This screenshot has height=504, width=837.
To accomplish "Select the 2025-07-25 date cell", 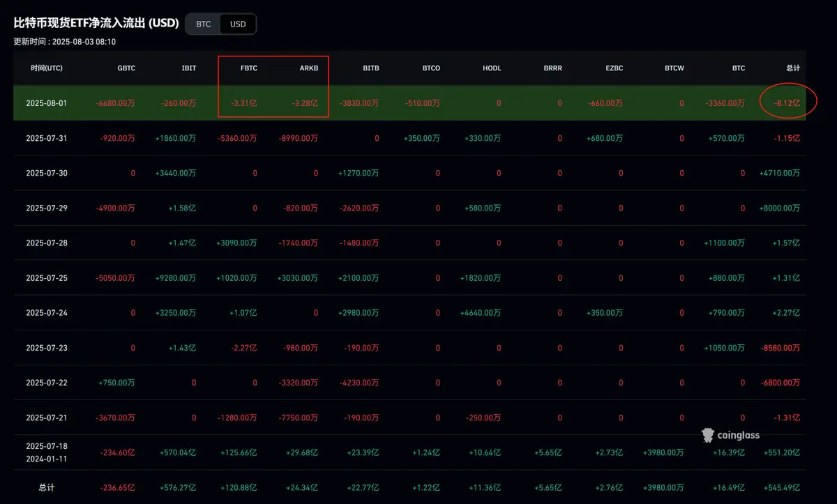I will pos(46,277).
